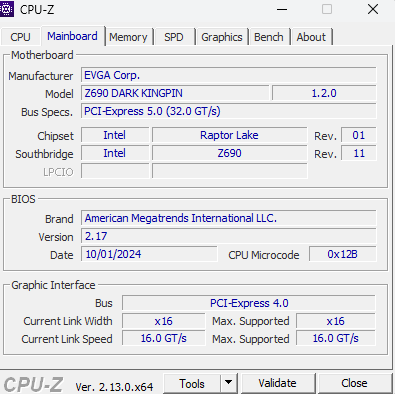Click the Chipset Rev. value 01
395x394 pixels.
[x=359, y=135]
